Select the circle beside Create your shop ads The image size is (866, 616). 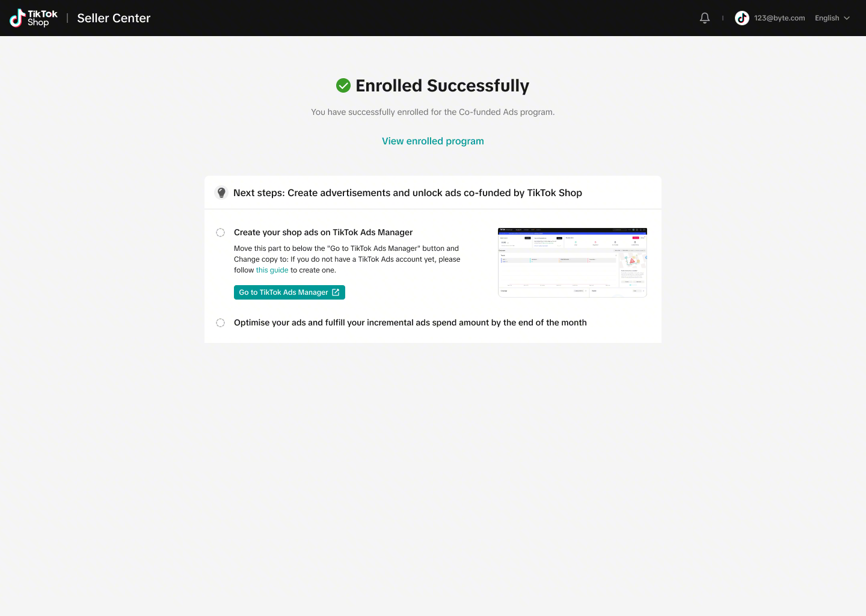pos(221,233)
